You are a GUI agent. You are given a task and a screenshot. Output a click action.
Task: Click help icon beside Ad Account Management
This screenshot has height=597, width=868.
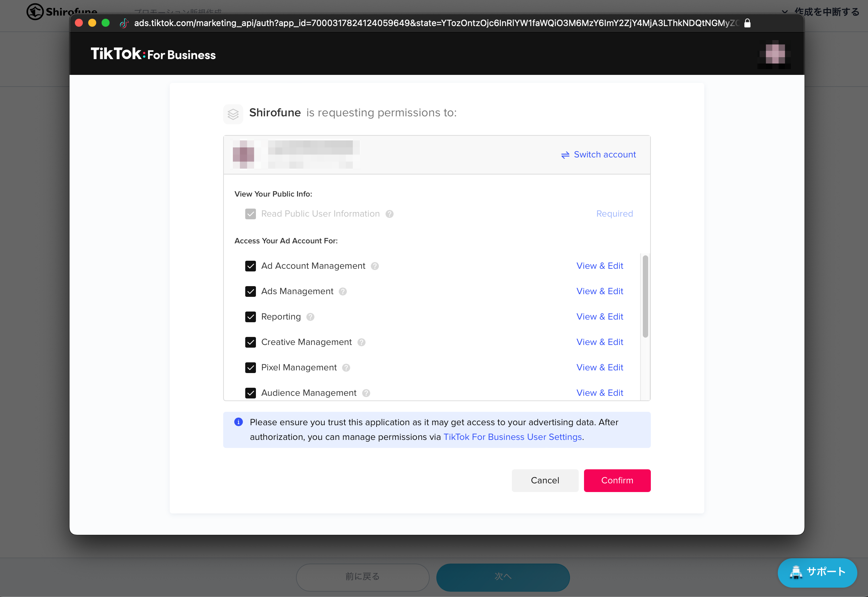point(375,266)
